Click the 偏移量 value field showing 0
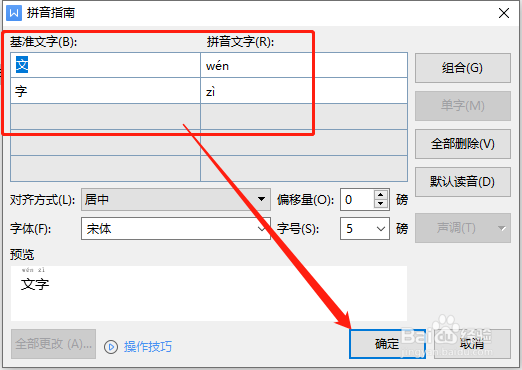Screen dimensions: 522x370 (357, 199)
